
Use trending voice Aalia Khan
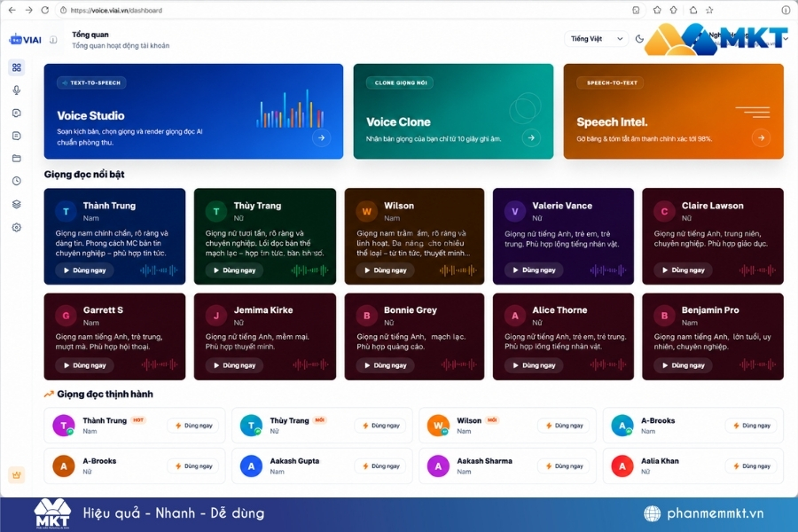click(752, 465)
